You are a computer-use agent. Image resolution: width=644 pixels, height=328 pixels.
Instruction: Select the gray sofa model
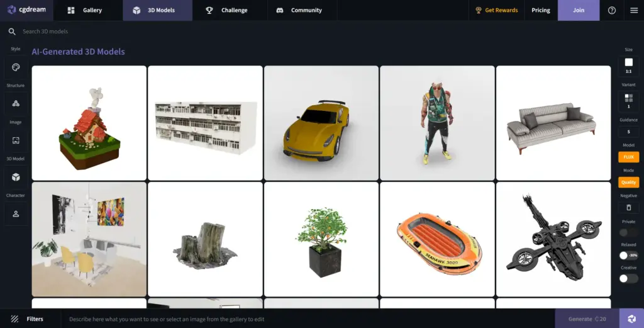coord(553,123)
